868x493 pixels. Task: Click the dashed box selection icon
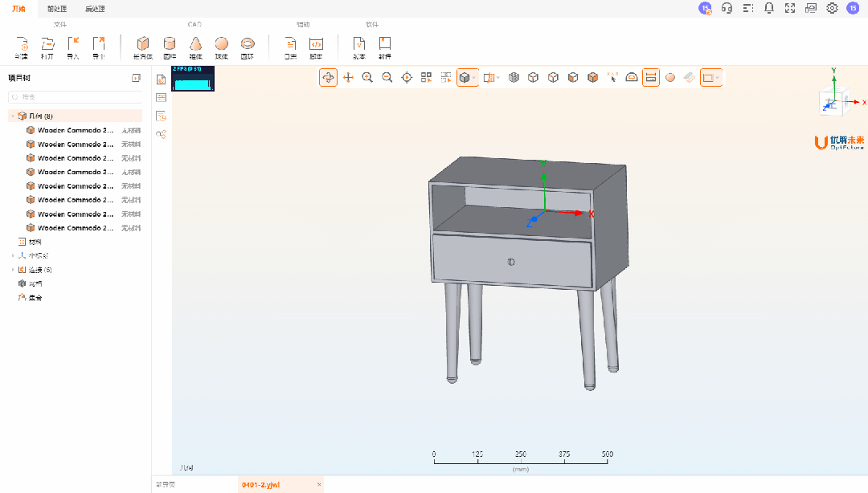pos(445,77)
